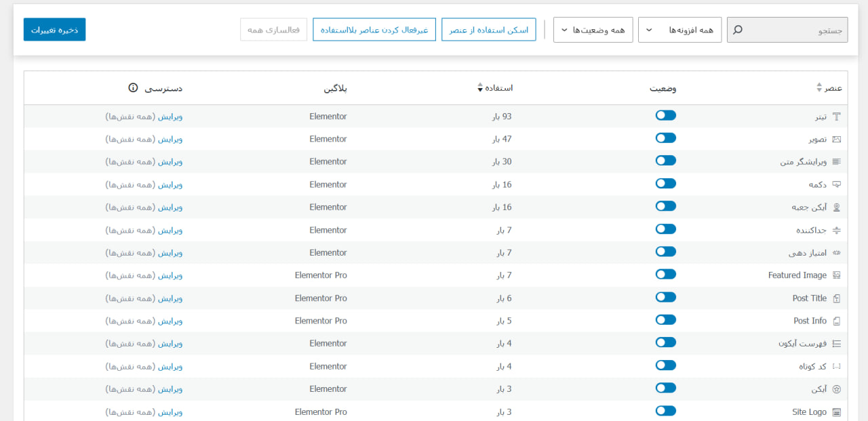
Task: Toggle the Post Title status switch
Action: pyautogui.click(x=666, y=297)
